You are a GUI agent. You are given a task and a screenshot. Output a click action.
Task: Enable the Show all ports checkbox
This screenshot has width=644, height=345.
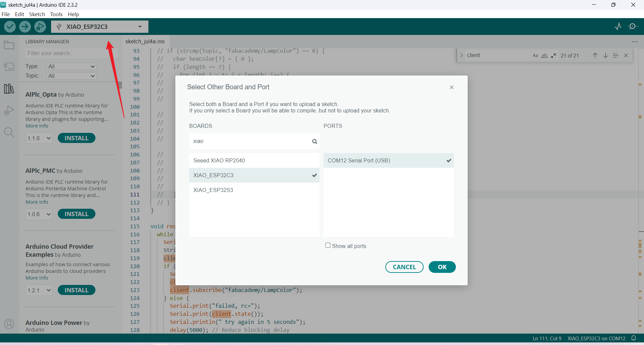tap(328, 245)
